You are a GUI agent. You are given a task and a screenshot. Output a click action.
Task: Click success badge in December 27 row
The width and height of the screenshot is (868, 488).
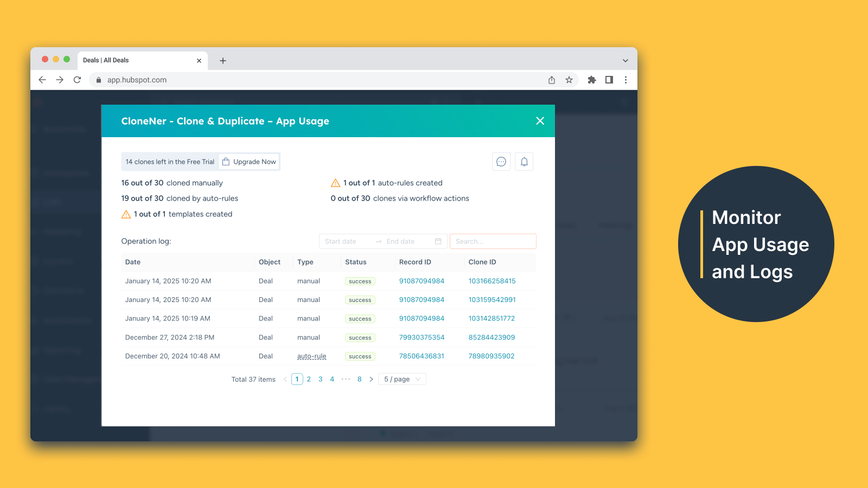[x=360, y=338]
